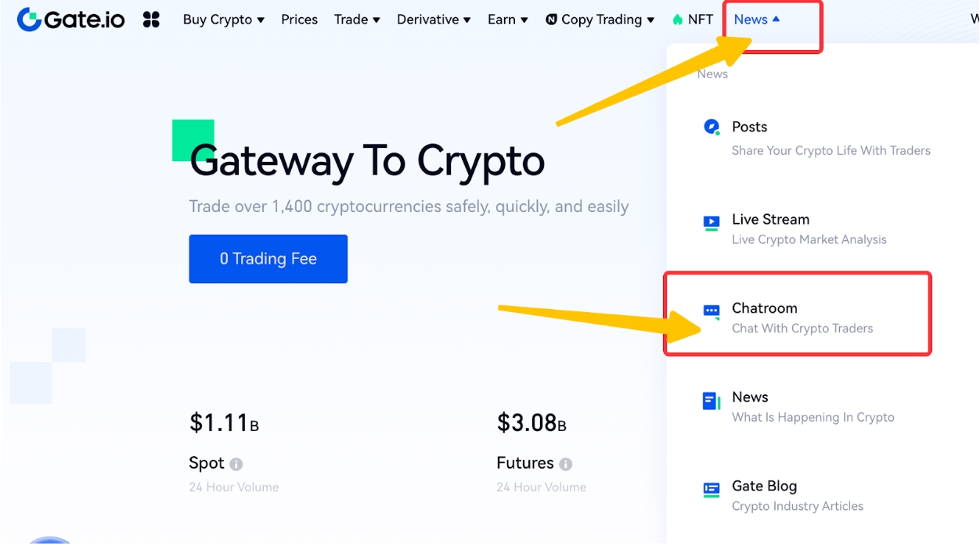Click the 0 Trading Fee button
This screenshot has width=980, height=546.
tap(268, 259)
